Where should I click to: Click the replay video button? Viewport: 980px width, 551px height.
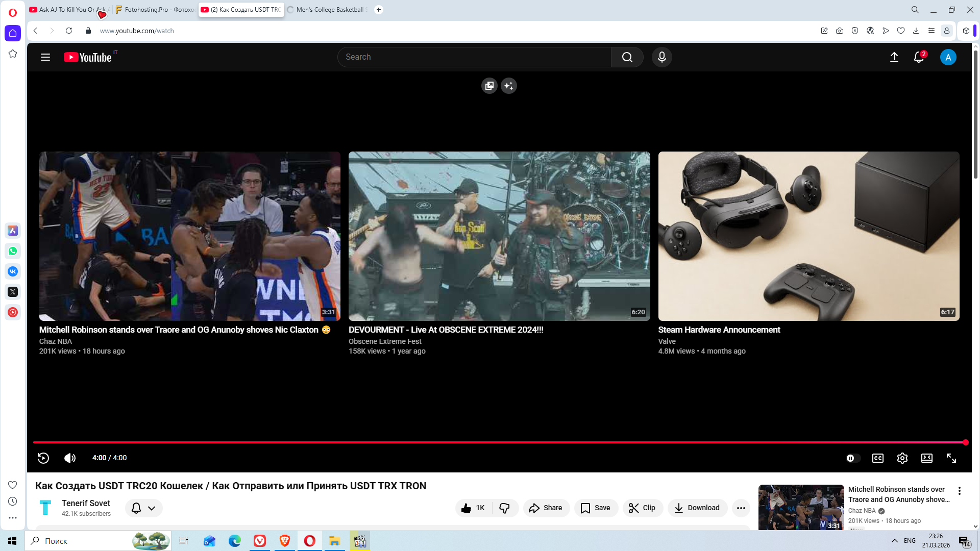43,458
